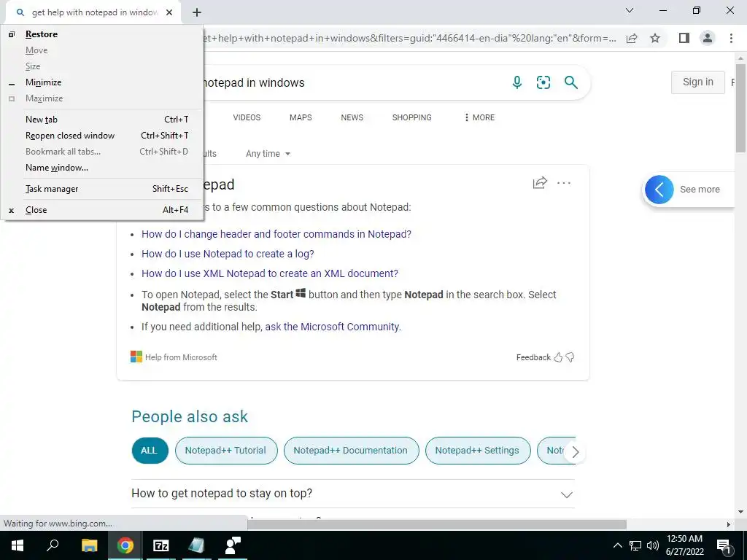Click the Feedback label

pyautogui.click(x=533, y=357)
